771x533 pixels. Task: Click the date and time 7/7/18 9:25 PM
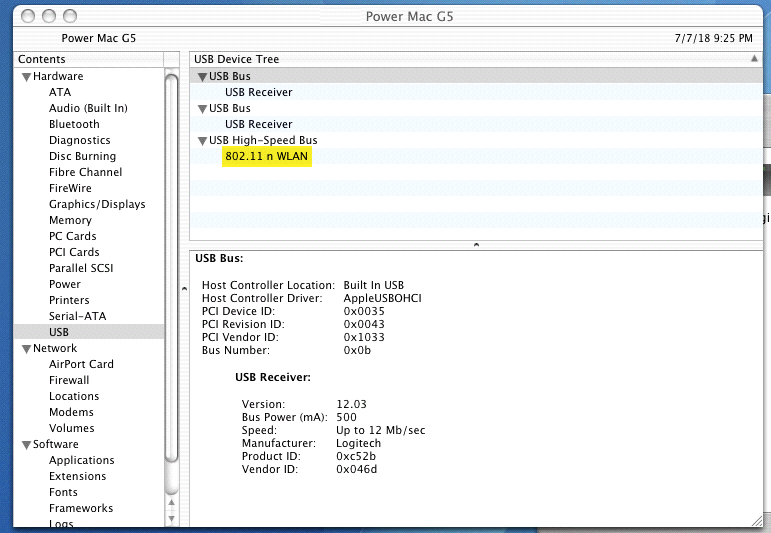pos(713,38)
